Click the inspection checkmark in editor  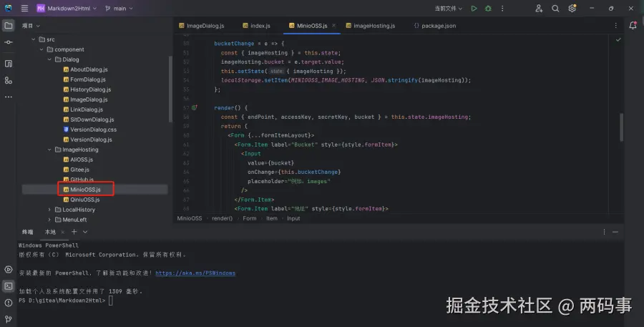[618, 40]
